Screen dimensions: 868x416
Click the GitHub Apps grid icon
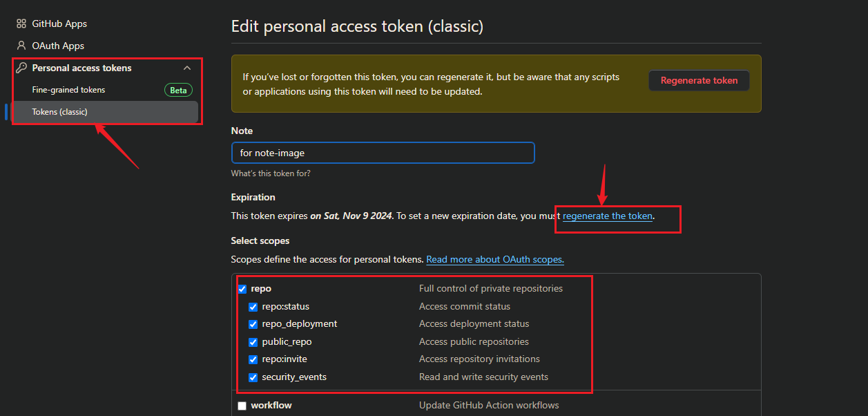(x=21, y=23)
